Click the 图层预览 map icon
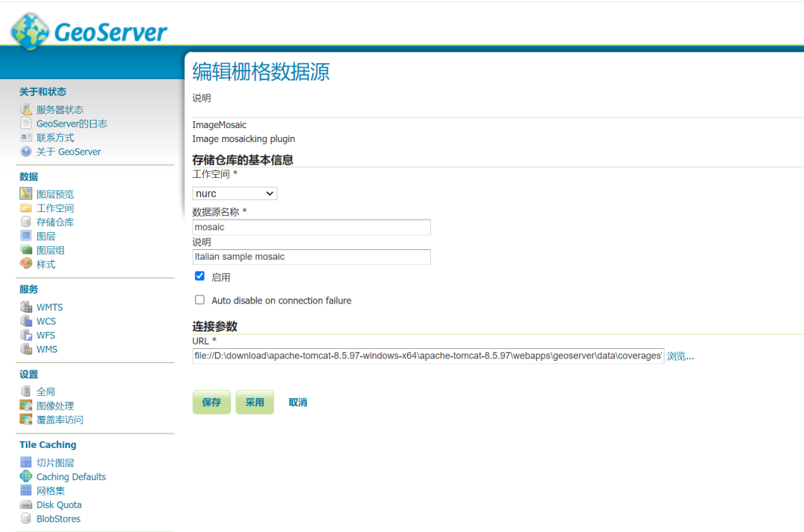This screenshot has width=804, height=532. pyautogui.click(x=26, y=193)
